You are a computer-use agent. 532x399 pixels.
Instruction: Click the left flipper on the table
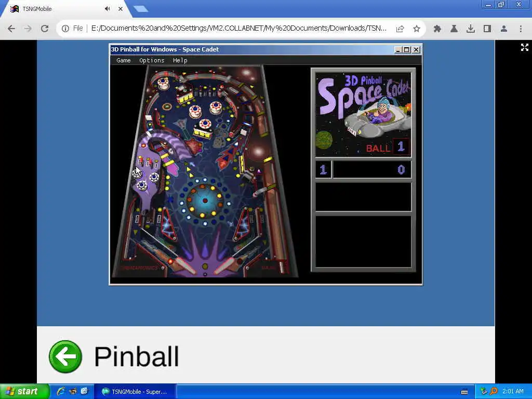click(x=185, y=265)
